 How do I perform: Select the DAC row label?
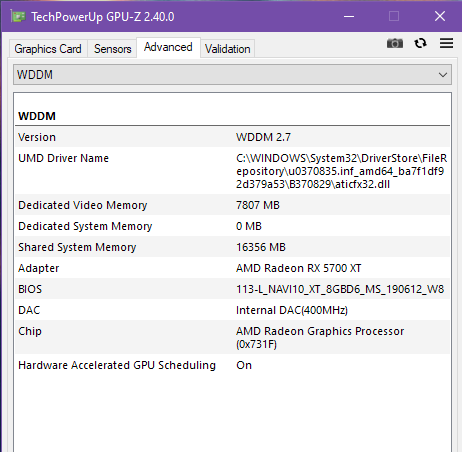pyautogui.click(x=29, y=310)
